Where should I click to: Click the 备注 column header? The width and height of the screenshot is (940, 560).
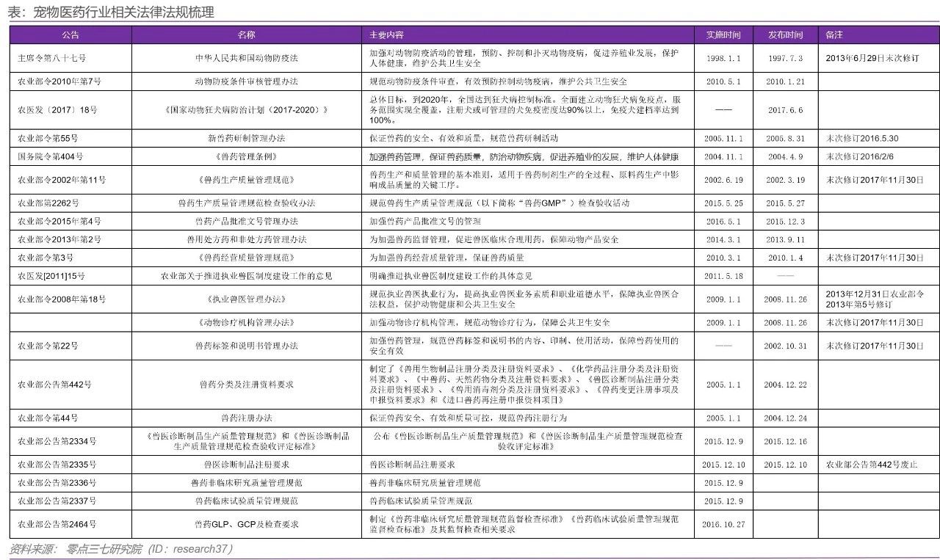point(834,35)
